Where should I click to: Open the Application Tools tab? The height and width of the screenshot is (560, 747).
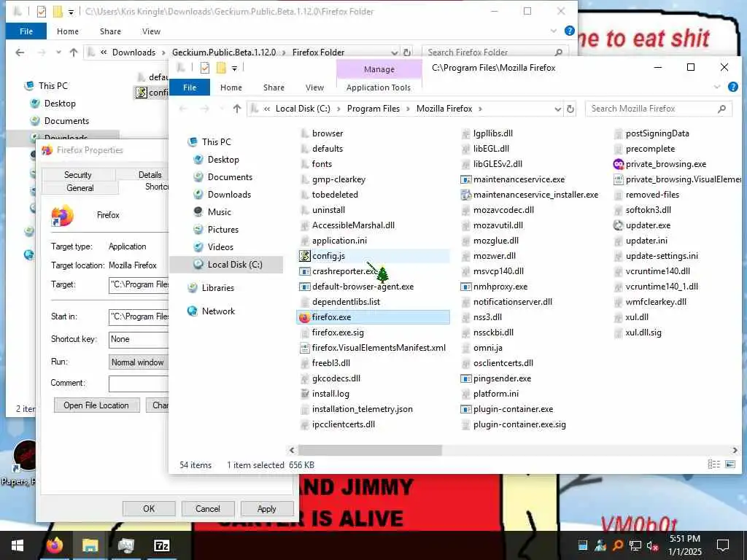379,87
